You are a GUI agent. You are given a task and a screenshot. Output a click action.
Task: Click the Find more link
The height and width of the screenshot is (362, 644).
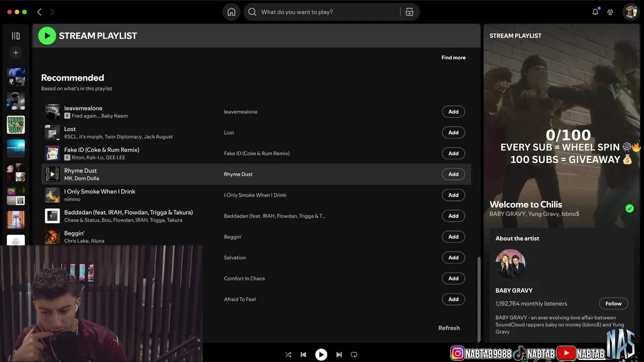click(453, 58)
